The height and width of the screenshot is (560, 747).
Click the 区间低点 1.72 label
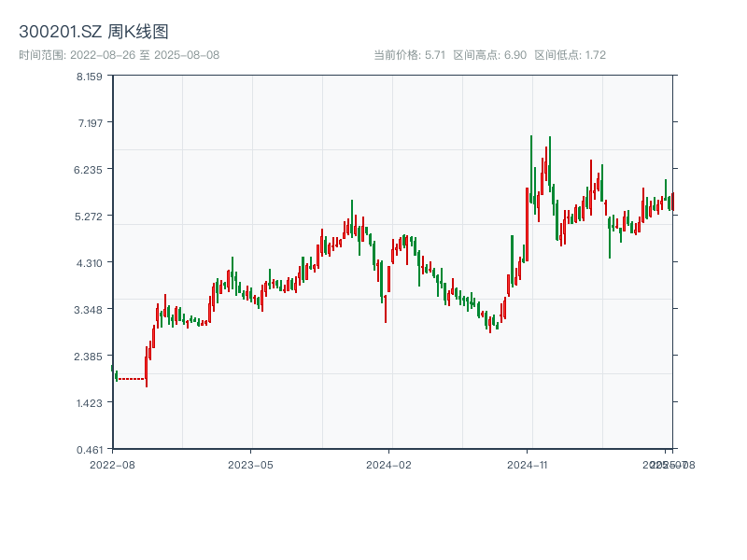point(570,55)
